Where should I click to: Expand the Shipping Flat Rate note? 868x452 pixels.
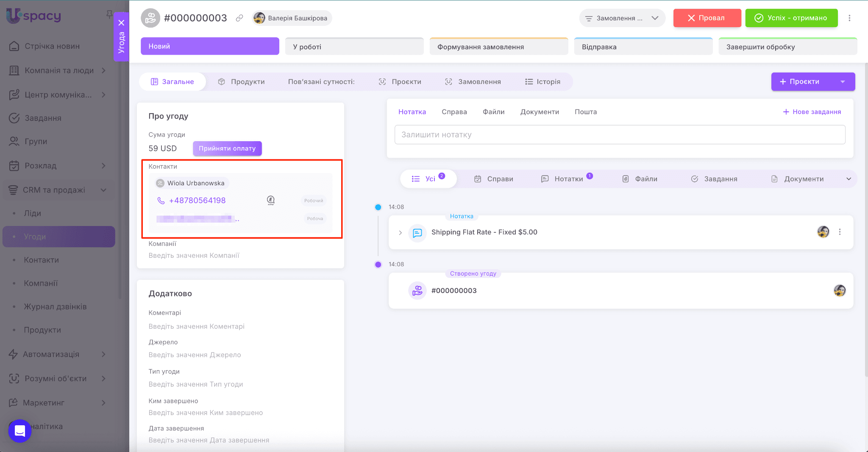click(400, 232)
